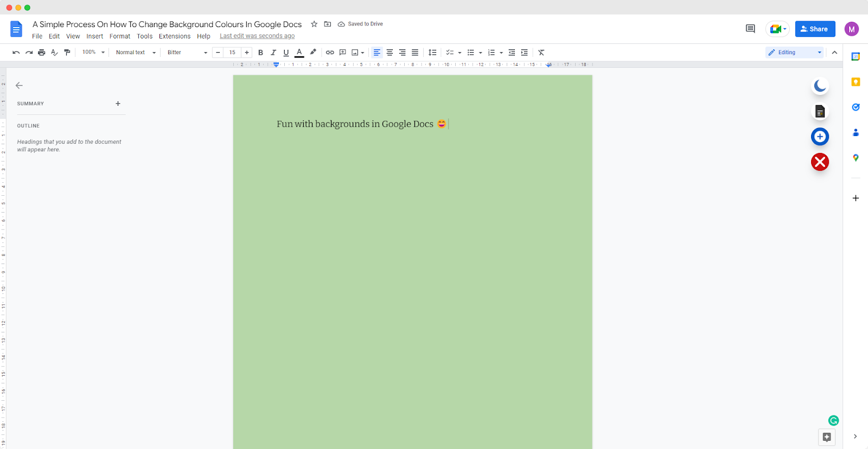Open Google Tasks side panel
This screenshot has height=449, width=868.
coord(856,107)
